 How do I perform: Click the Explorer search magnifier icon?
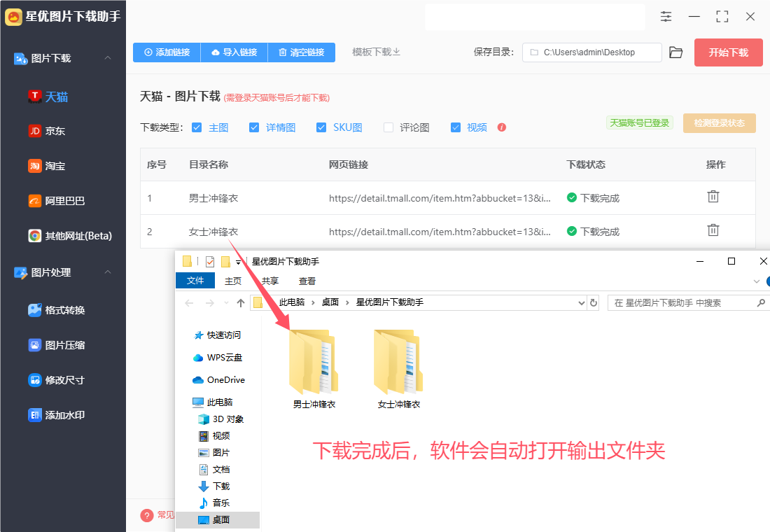pos(761,302)
